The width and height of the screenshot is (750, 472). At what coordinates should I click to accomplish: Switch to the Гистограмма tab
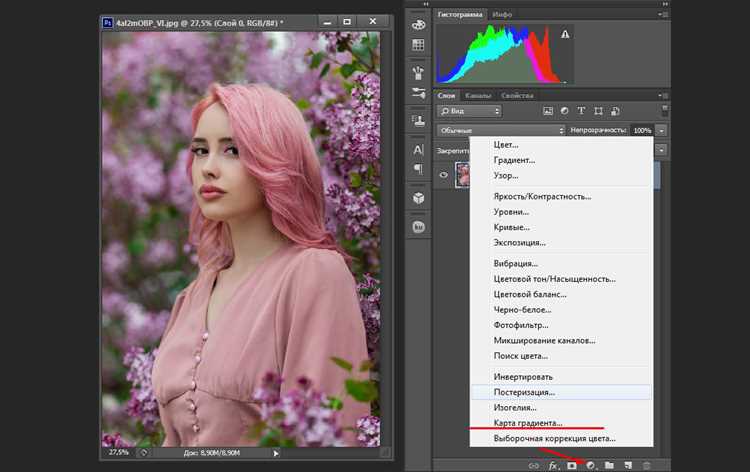pyautogui.click(x=460, y=14)
